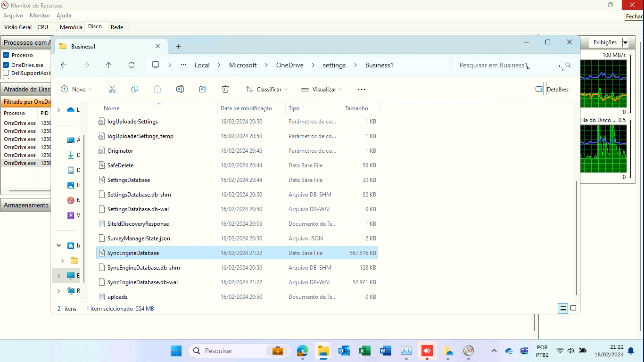Open the Visualizar view dropdown
Viewport: 644px width, 362px height.
click(x=322, y=89)
